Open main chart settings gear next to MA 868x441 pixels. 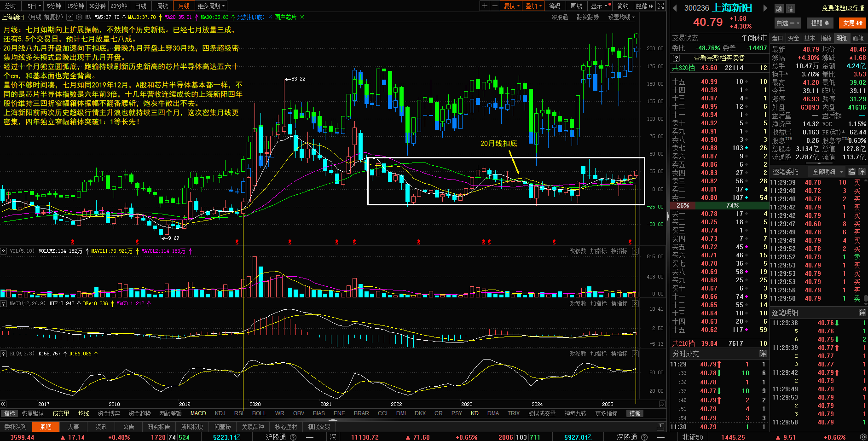coord(79,17)
